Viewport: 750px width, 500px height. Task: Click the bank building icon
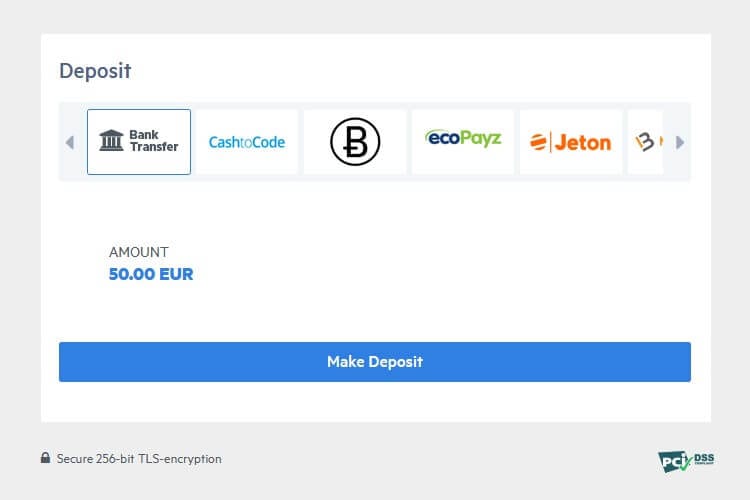[111, 141]
